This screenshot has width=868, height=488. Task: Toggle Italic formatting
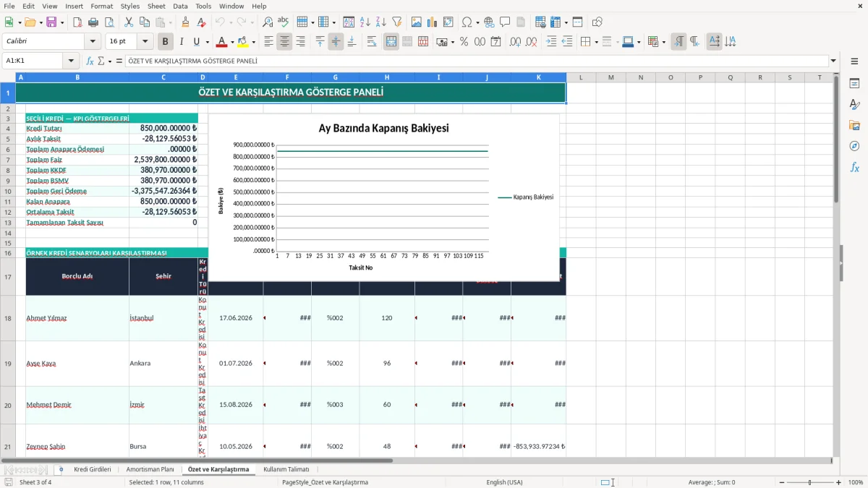click(x=181, y=42)
